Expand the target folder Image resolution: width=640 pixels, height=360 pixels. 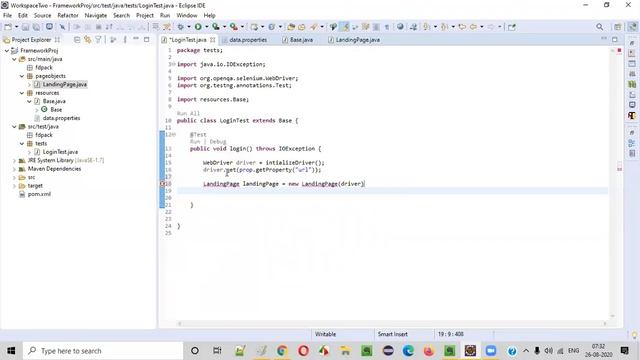pyautogui.click(x=14, y=186)
